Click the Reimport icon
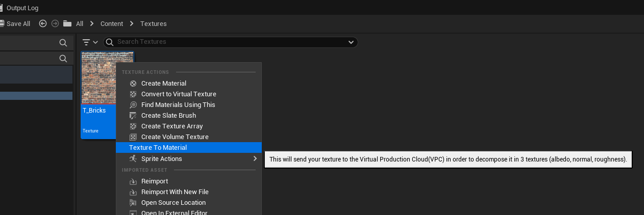Viewport: 644px width, 215px height. pyautogui.click(x=133, y=181)
